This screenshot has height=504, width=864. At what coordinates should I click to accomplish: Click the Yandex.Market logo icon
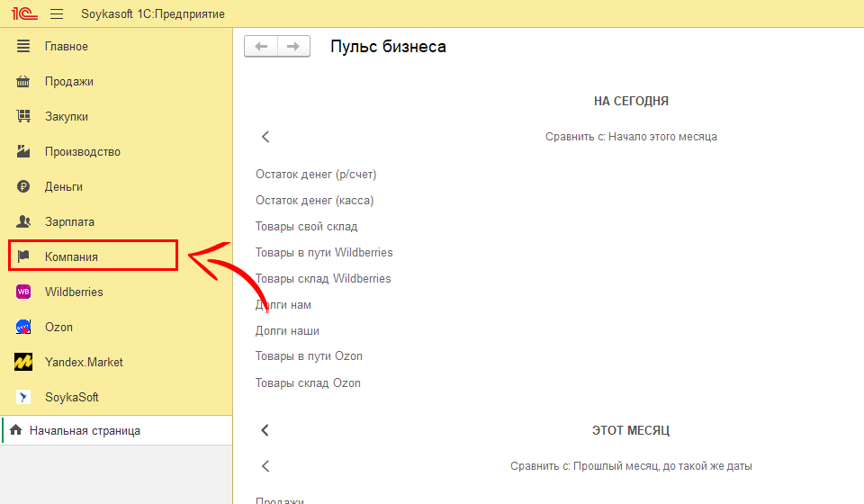tap(24, 362)
